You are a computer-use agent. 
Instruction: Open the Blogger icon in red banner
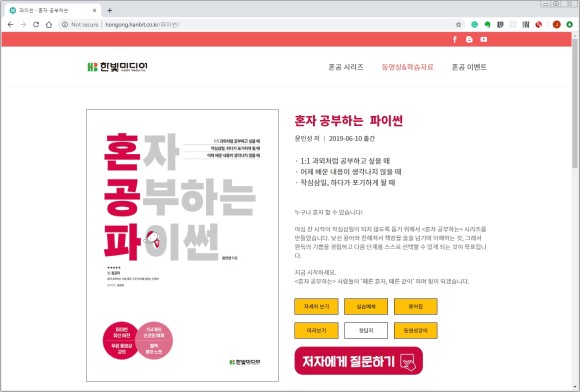point(469,39)
